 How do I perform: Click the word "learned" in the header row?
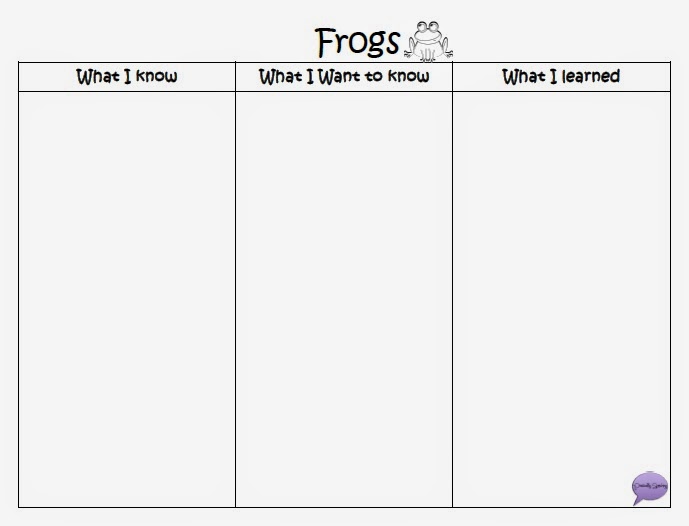[x=591, y=76]
